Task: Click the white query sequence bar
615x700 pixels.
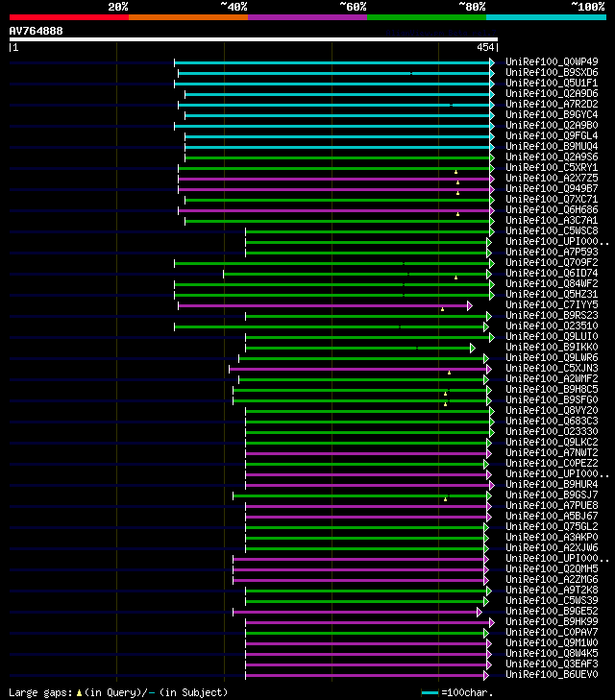Action: [254, 39]
